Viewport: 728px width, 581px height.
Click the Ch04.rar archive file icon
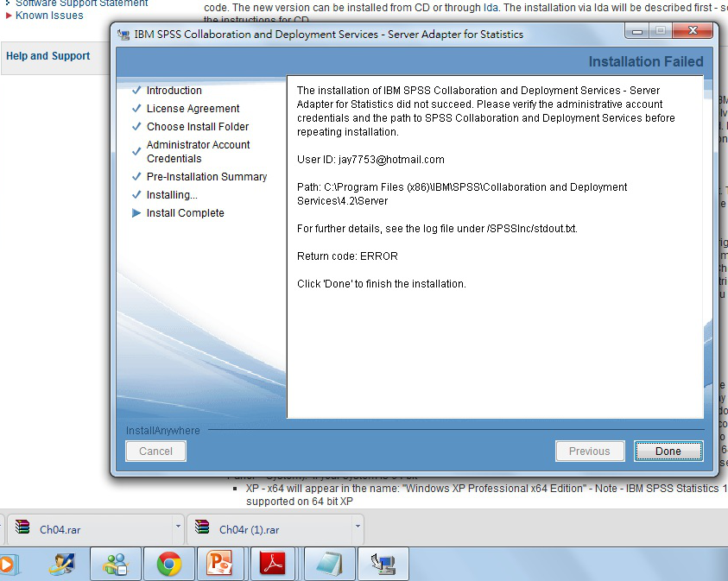[22, 527]
